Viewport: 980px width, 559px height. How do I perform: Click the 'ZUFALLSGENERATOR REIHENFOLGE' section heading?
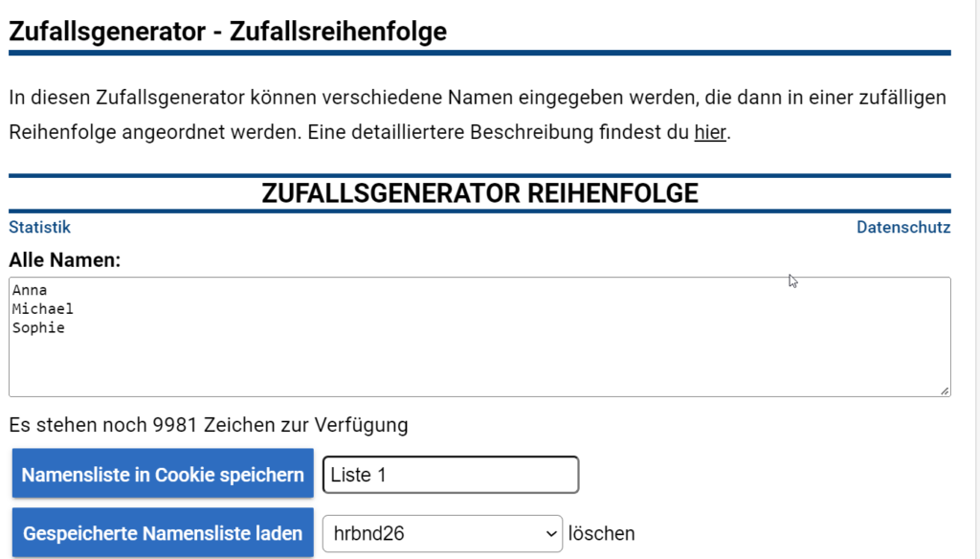(480, 193)
